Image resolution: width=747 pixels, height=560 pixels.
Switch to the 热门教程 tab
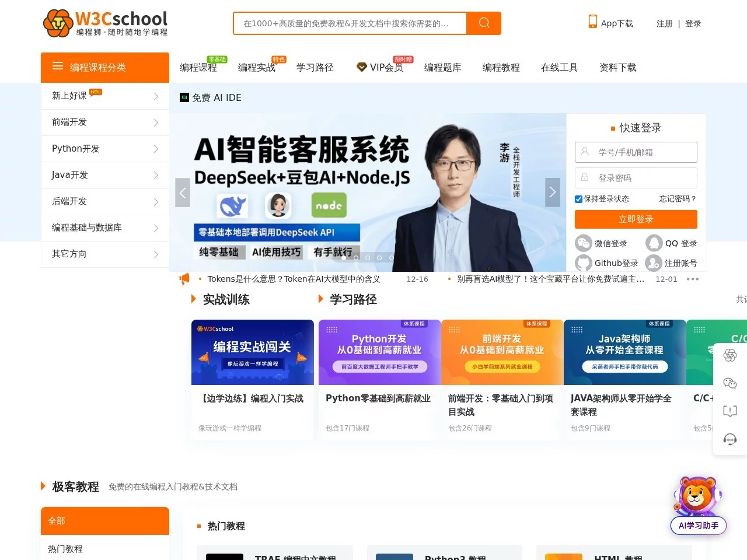(64, 549)
